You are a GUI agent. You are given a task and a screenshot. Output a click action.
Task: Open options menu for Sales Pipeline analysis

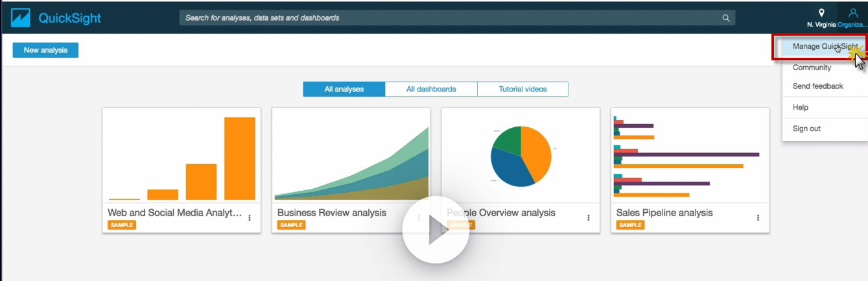click(758, 218)
